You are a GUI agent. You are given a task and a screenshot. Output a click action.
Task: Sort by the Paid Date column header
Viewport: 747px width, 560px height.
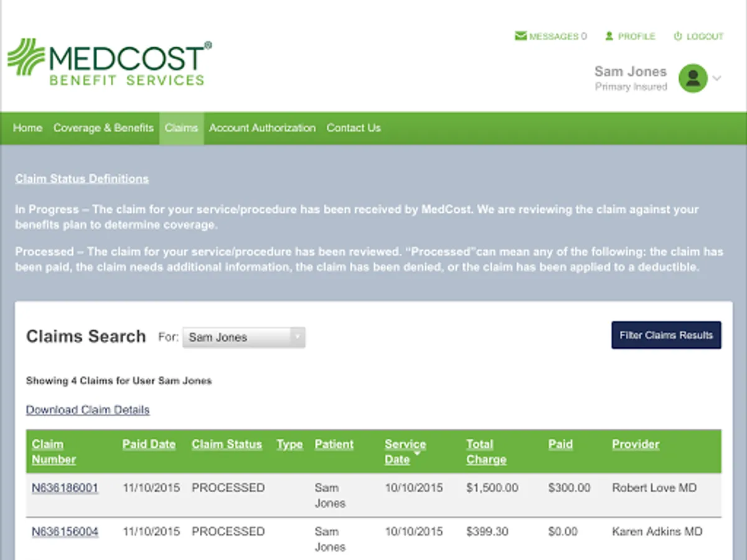pyautogui.click(x=149, y=444)
